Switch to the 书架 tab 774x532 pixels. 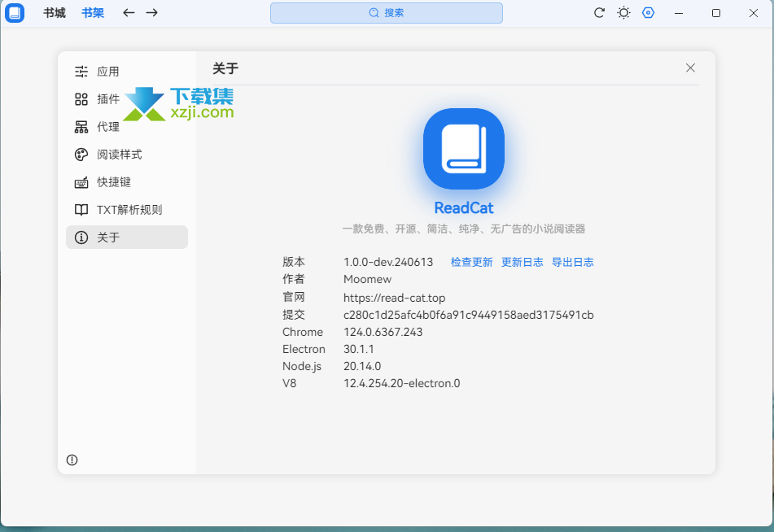pyautogui.click(x=93, y=13)
